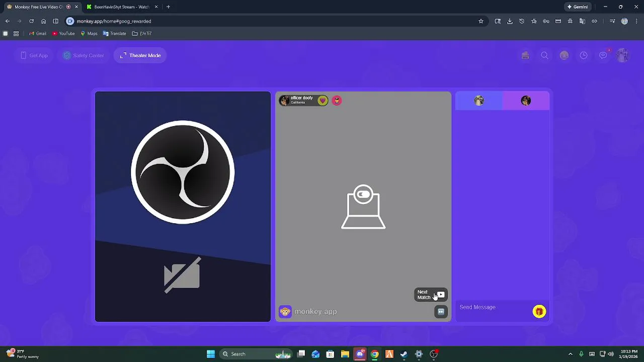Screen dimensions: 644x362
Task: Click the taskbar Search box
Action: coord(256,354)
